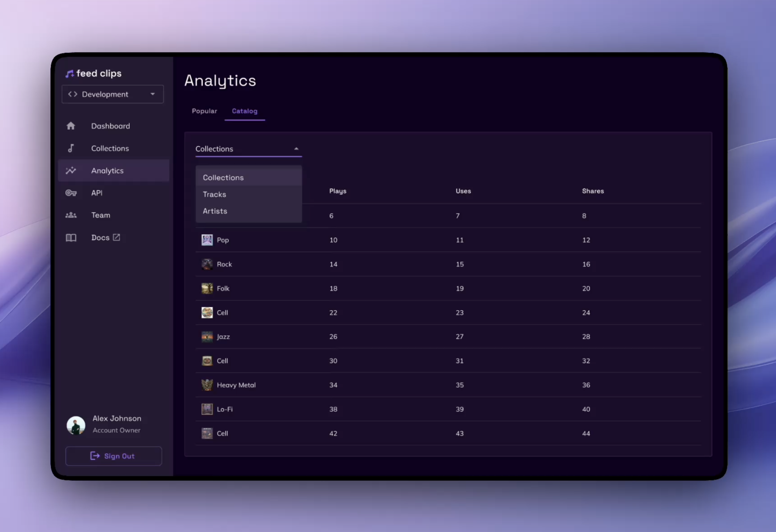Viewport: 776px width, 532px height.
Task: Click Alex Johnson's profile avatar
Action: point(76,425)
